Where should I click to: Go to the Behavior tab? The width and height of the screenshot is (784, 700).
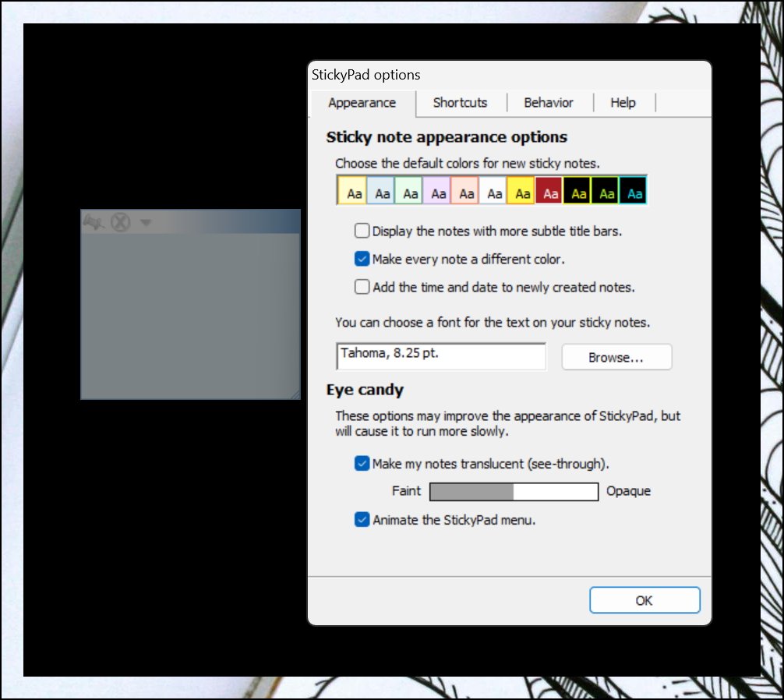click(x=549, y=102)
